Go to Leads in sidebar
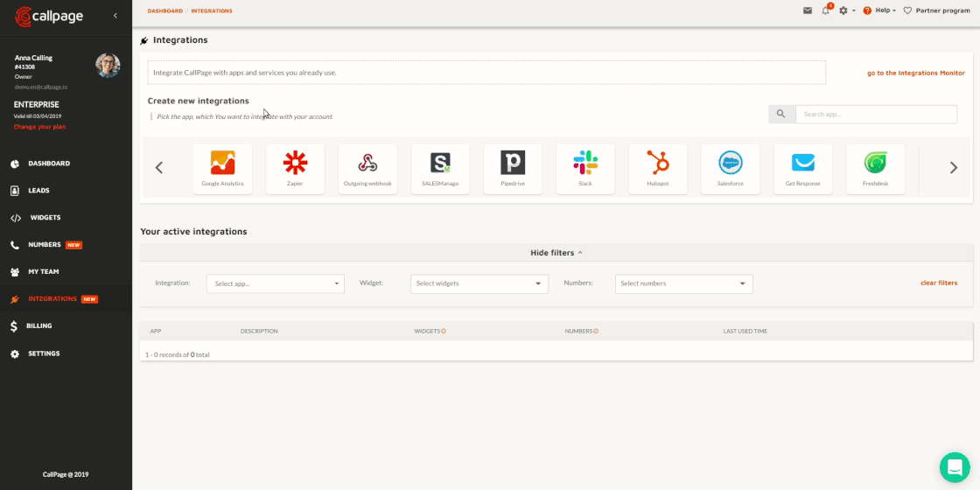This screenshot has height=490, width=980. coord(38,190)
